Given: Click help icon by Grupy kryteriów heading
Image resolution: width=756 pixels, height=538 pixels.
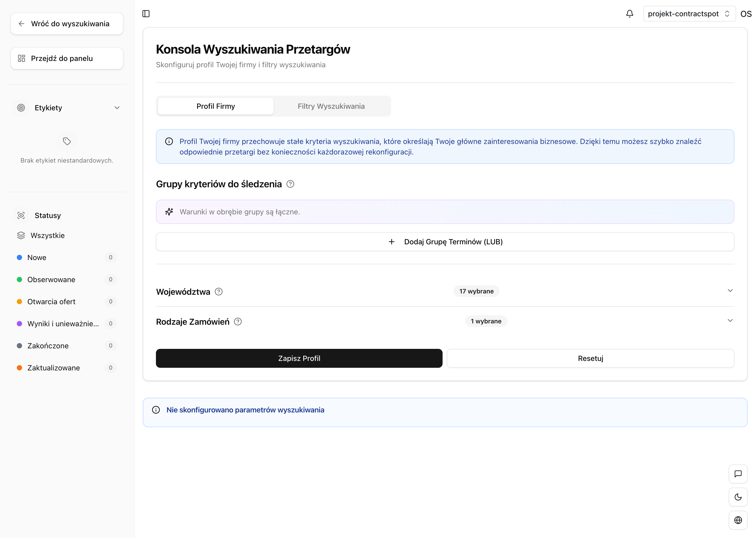Looking at the screenshot, I should (290, 184).
